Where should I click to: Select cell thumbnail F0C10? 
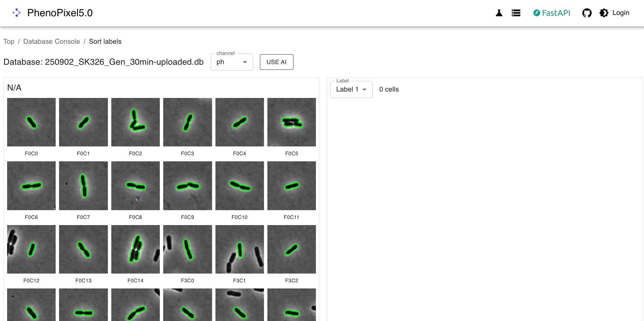240,186
